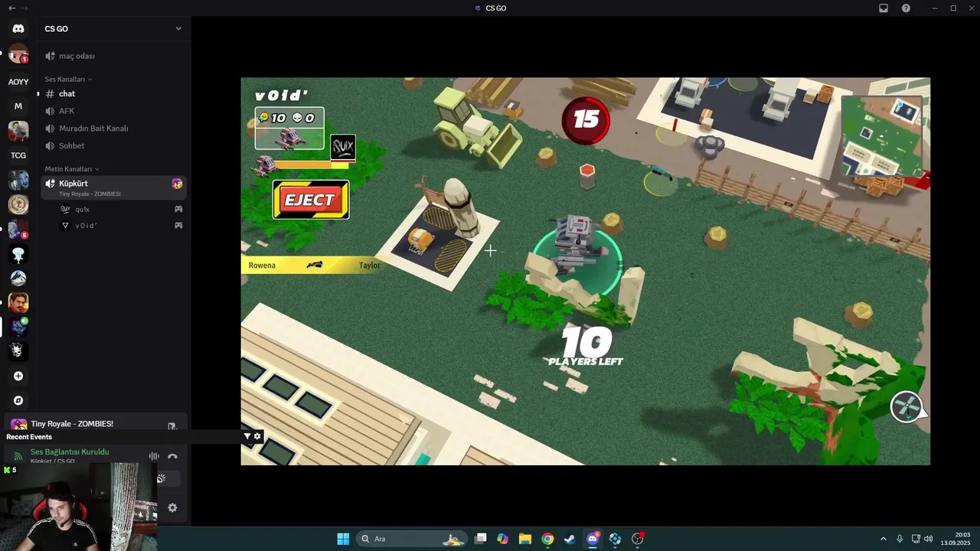Open Google Chrome from the taskbar
980x551 pixels.
(x=547, y=539)
